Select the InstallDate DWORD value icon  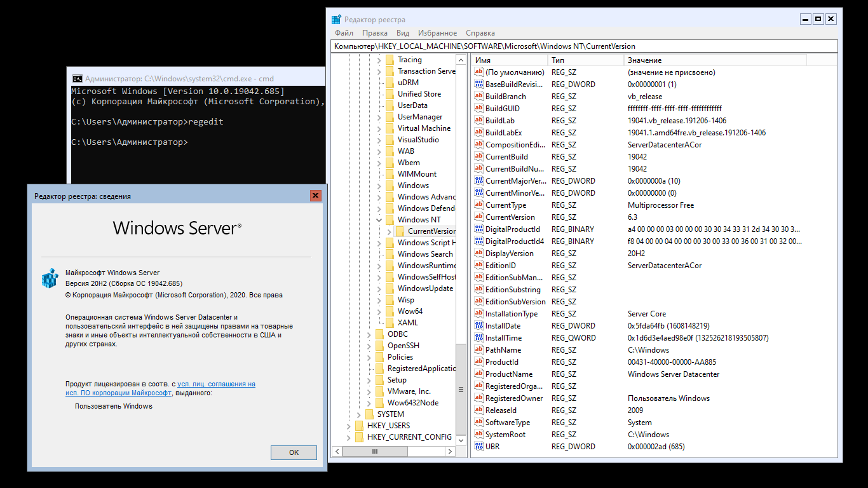pos(479,326)
